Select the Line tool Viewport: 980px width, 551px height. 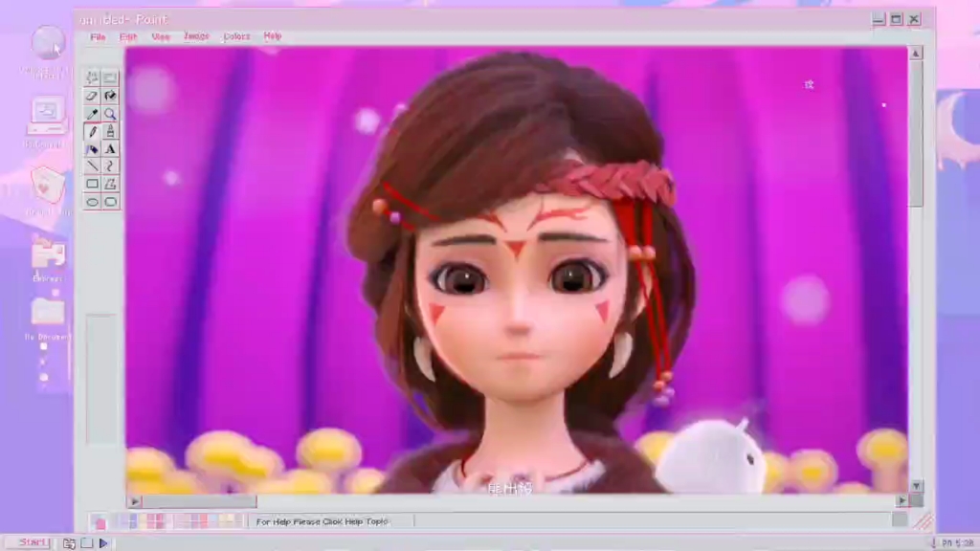[x=92, y=166]
